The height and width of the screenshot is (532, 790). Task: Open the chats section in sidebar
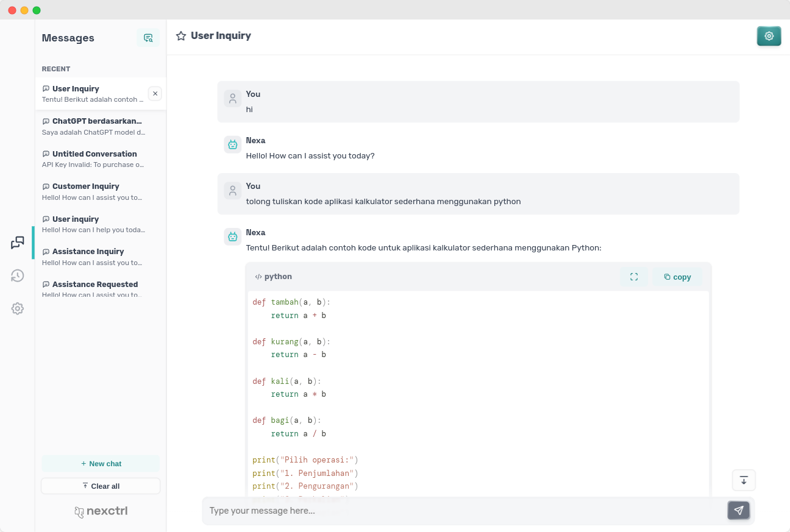[x=18, y=243]
